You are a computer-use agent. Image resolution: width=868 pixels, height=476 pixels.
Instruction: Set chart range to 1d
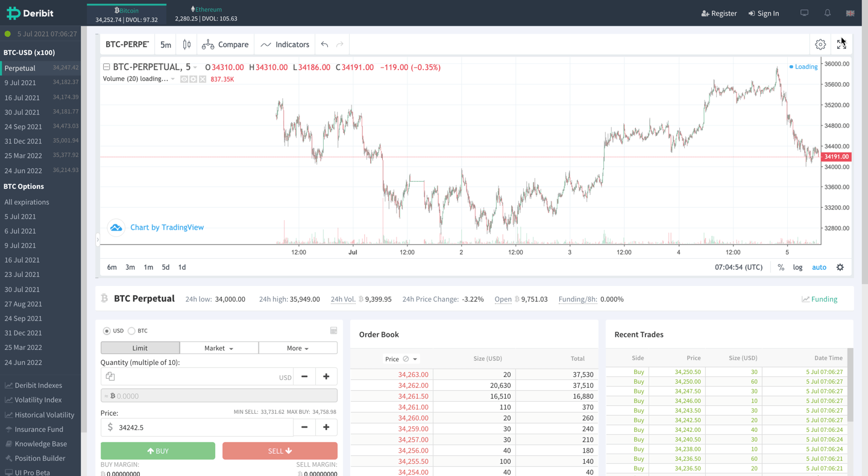(x=182, y=267)
